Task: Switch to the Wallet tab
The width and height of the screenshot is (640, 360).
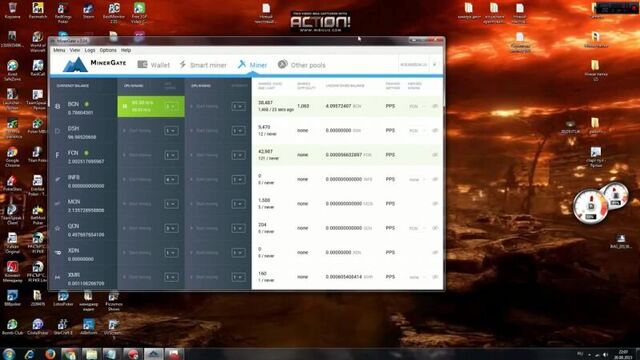Action: click(x=154, y=65)
